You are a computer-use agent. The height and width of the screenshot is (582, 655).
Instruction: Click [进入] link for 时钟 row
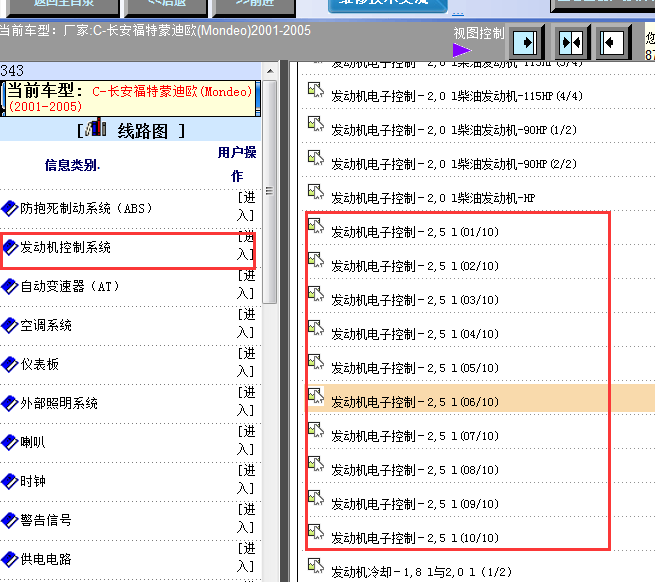[246, 480]
